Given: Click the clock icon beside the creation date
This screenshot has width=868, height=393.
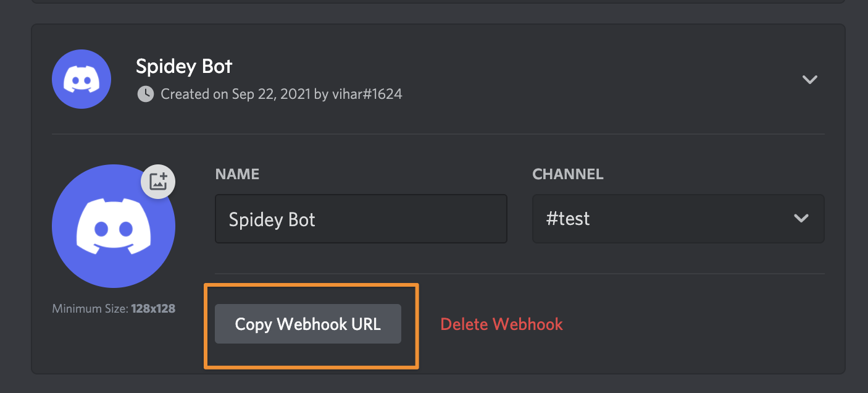Looking at the screenshot, I should click(145, 94).
